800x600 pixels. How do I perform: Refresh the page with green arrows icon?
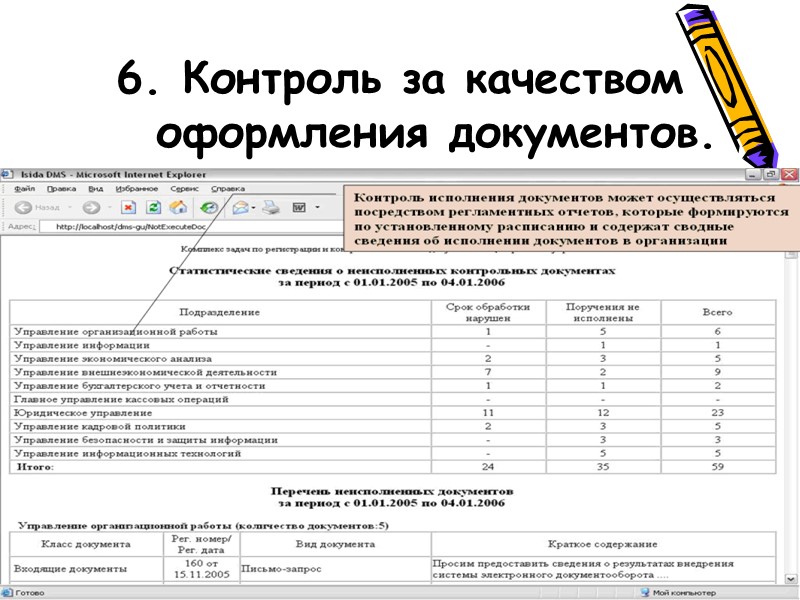tap(153, 207)
